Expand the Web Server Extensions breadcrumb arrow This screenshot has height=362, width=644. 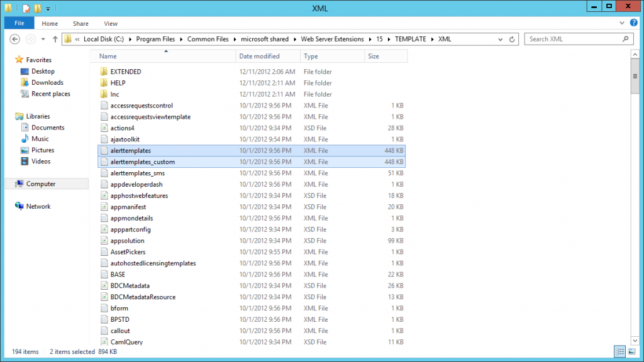coord(370,40)
